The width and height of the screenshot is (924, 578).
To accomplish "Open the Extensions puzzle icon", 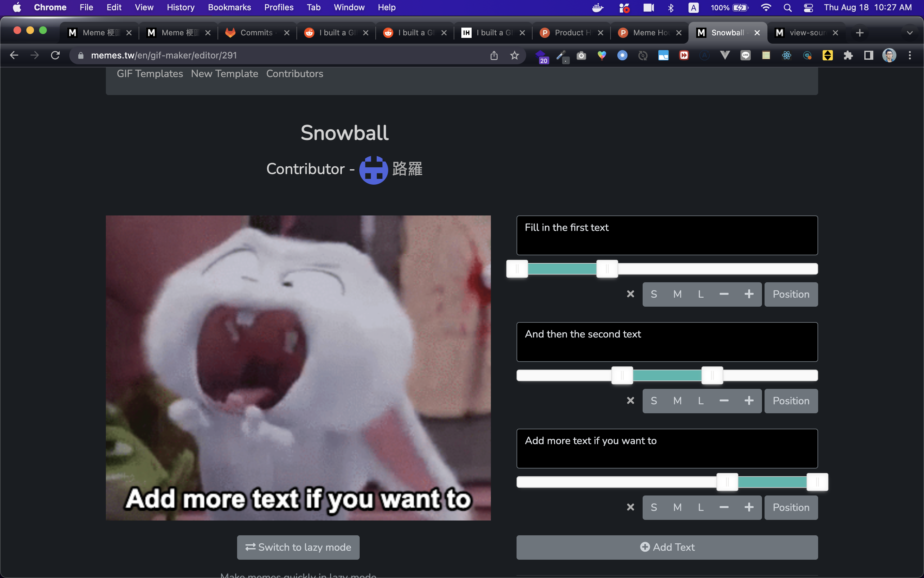I will point(848,56).
